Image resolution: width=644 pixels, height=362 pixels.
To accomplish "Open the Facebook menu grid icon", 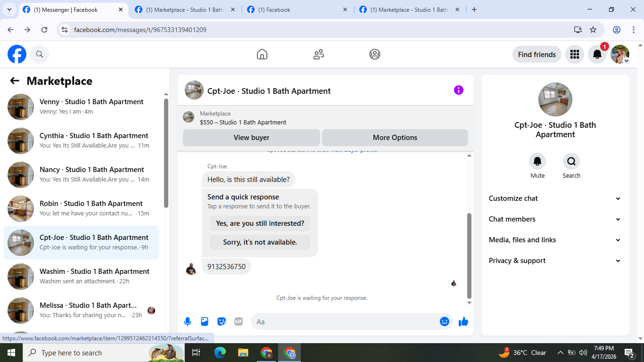I will click(x=574, y=54).
